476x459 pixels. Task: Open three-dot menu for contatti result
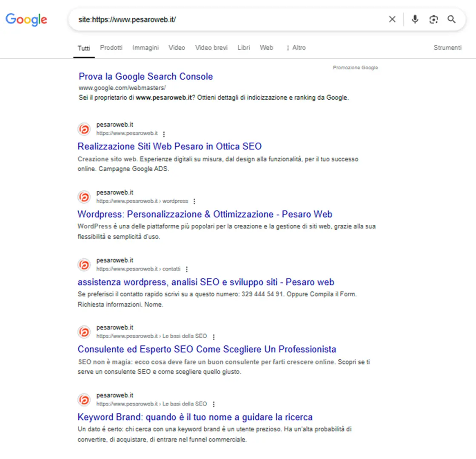point(187,269)
